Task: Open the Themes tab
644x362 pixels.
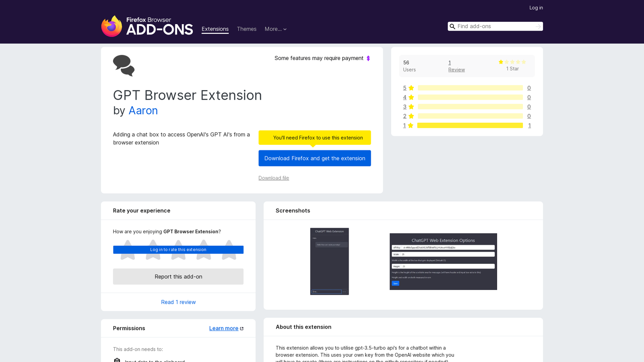Action: [x=247, y=29]
